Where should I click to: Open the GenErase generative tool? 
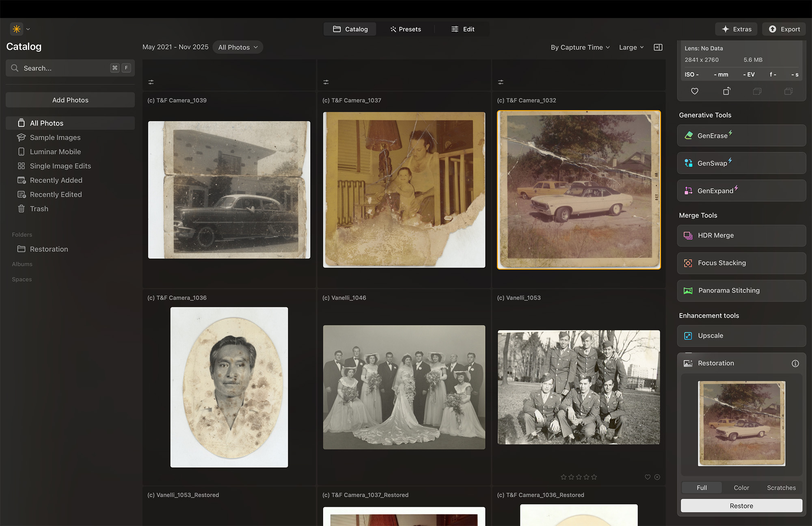click(741, 136)
